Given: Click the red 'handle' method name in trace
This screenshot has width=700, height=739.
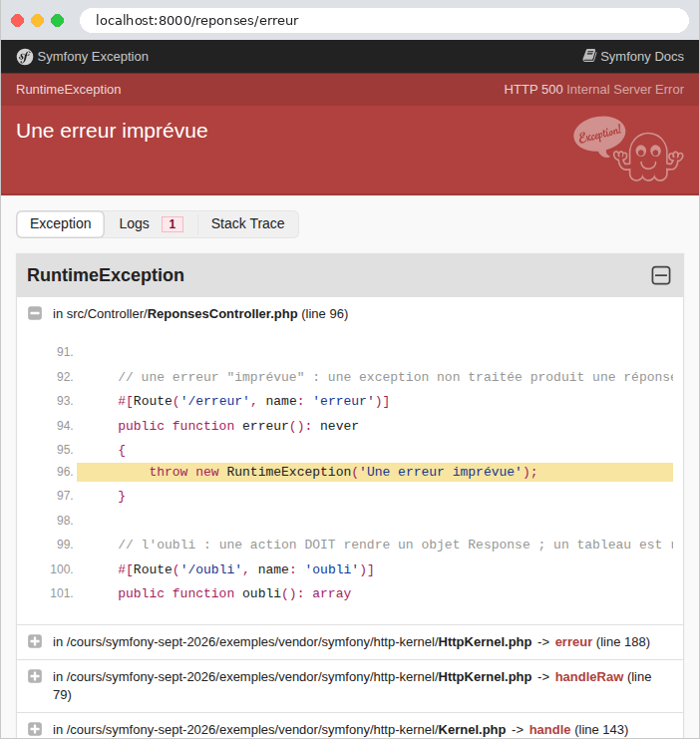Looking at the screenshot, I should (549, 730).
